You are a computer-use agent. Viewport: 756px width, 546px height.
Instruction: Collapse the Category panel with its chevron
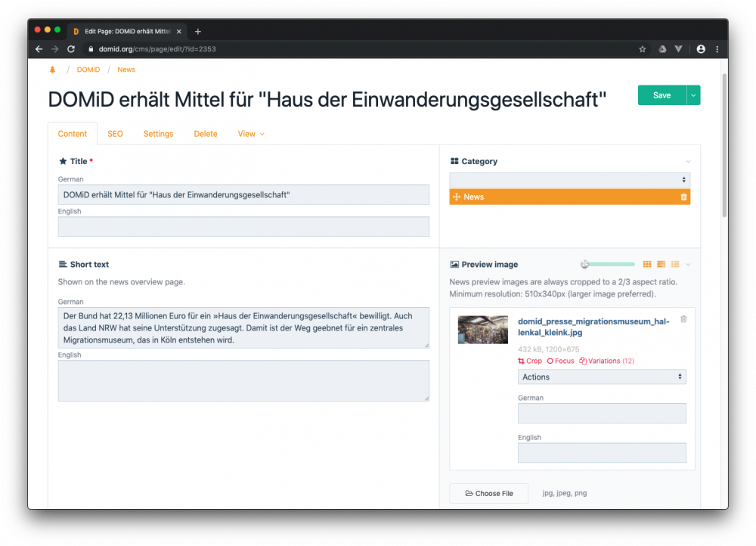coord(686,161)
